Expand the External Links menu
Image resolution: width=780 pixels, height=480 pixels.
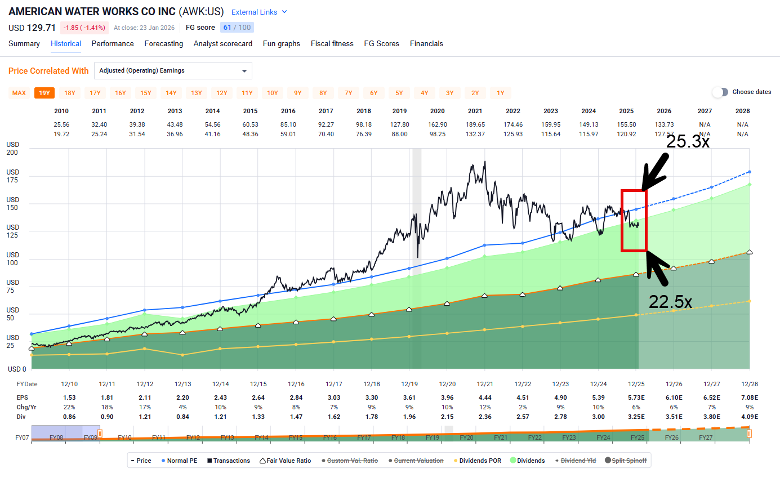pyautogui.click(x=259, y=11)
